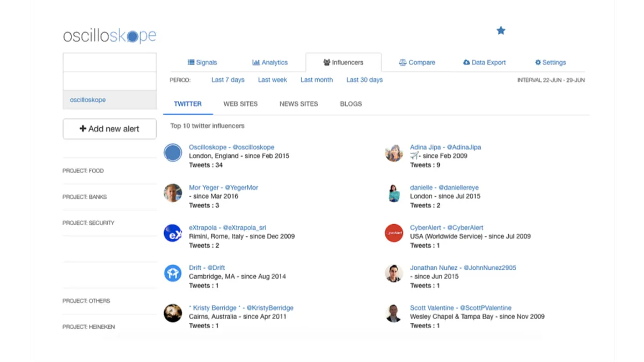Click the CyberAlert red avatar
The height and width of the screenshot is (362, 644).
coord(394,233)
